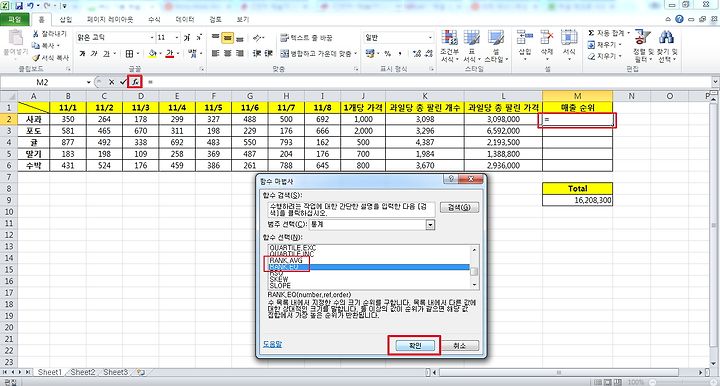Open the File (파일) tab
720x386 pixels.
15,19
